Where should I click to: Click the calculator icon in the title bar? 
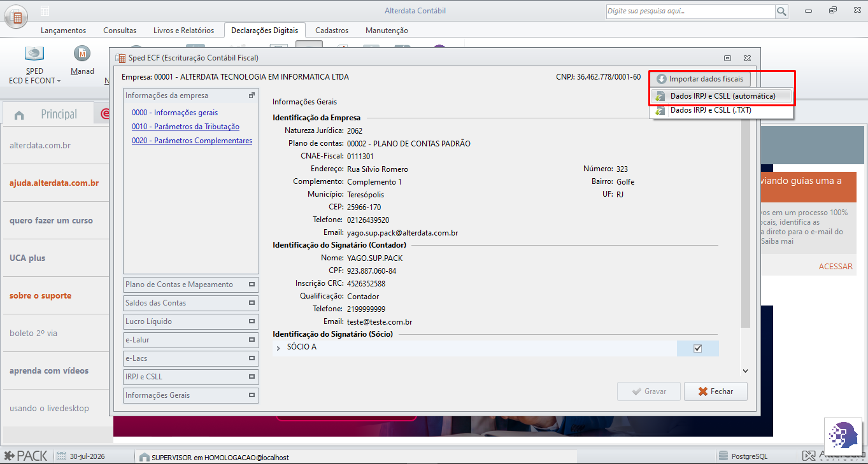point(45,11)
